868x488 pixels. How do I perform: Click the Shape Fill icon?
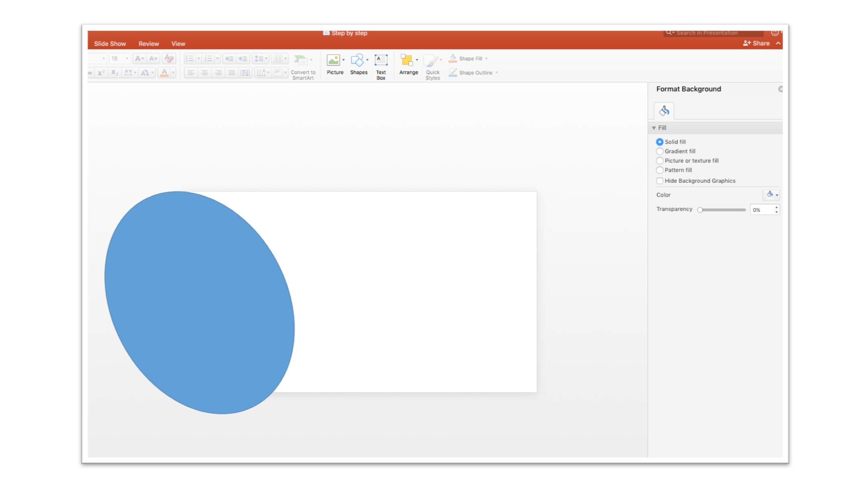[x=452, y=58]
